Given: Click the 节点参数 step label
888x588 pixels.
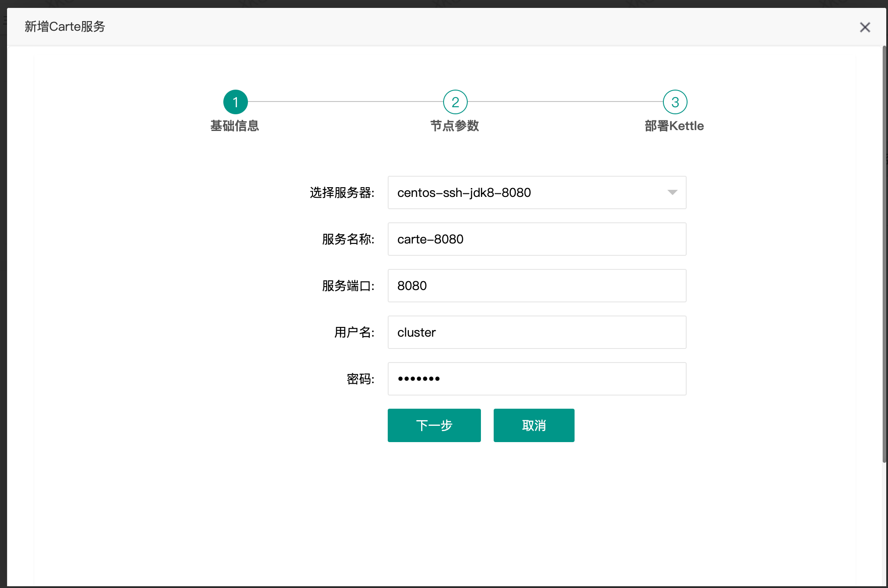Looking at the screenshot, I should [x=455, y=126].
